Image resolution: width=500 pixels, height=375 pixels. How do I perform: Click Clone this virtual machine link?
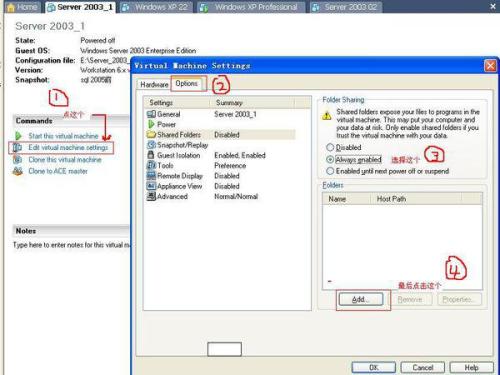click(65, 160)
